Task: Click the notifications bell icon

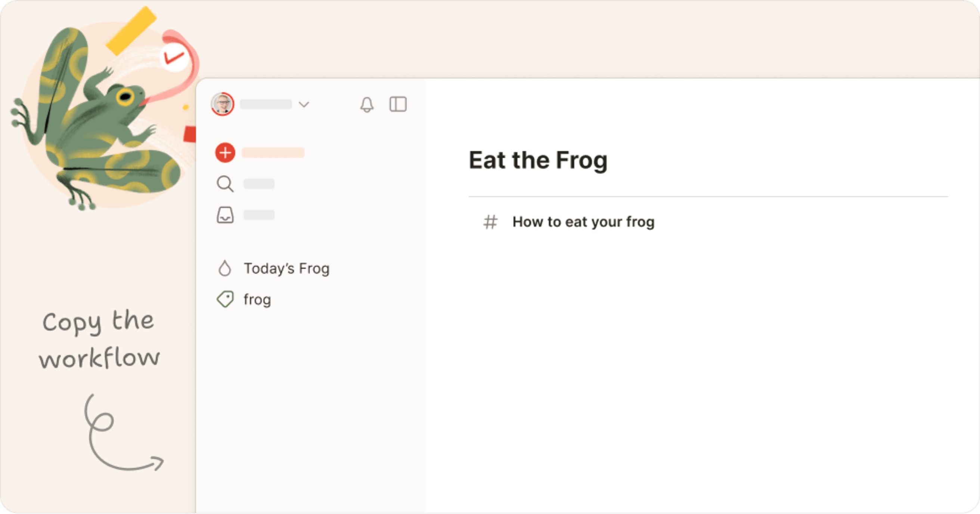Action: 367,104
